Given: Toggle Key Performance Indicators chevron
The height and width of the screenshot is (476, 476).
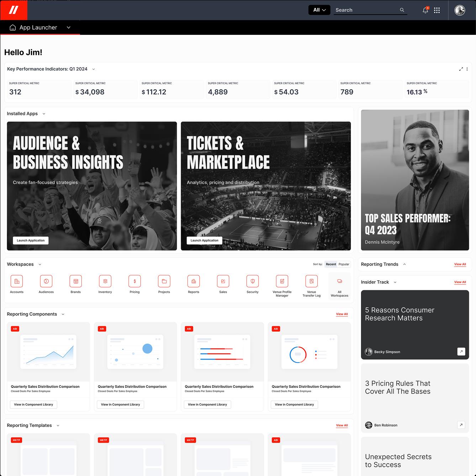Looking at the screenshot, I should click(94, 69).
